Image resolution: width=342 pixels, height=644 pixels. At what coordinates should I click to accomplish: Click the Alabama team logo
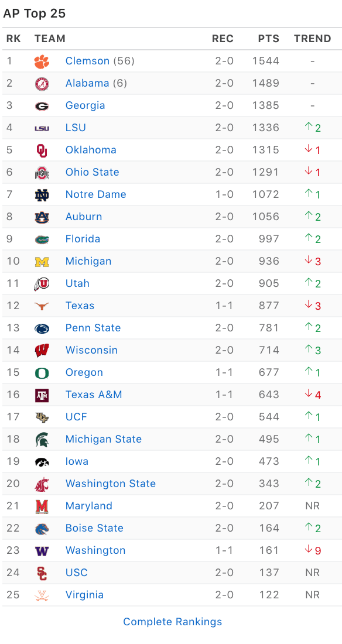42,83
